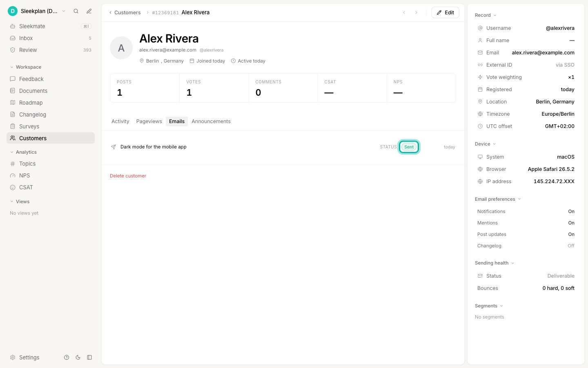Toggle Notifications email preference On value
588x368 pixels.
point(571,211)
